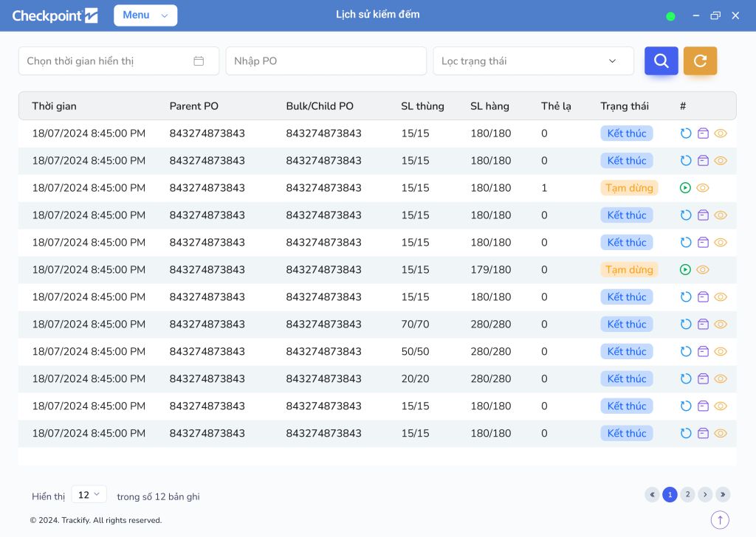The image size is (756, 537).
Task: Click the reload icon in the 70/70 row
Action: (686, 325)
